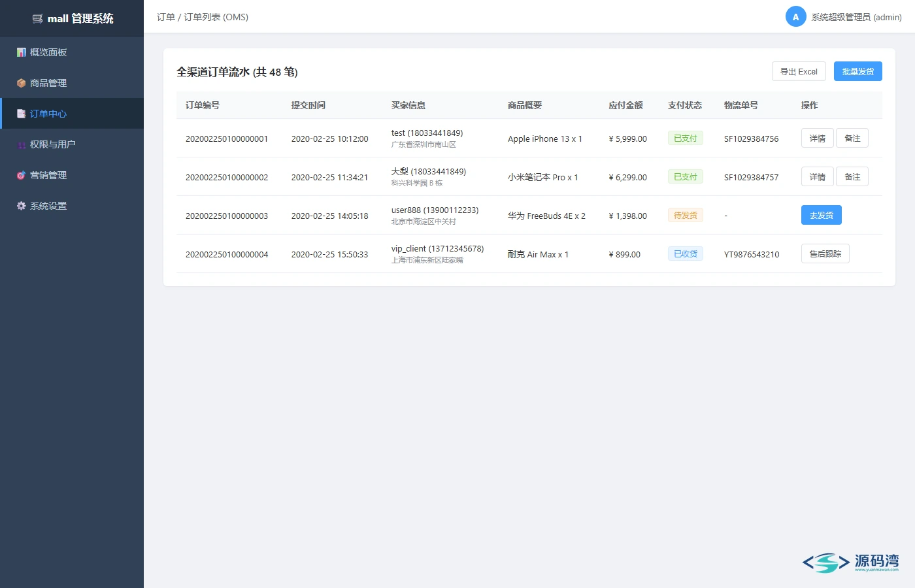The width and height of the screenshot is (915, 588).
Task: Click 售后跟踪 for the 耐克 Air Max order
Action: click(x=825, y=253)
